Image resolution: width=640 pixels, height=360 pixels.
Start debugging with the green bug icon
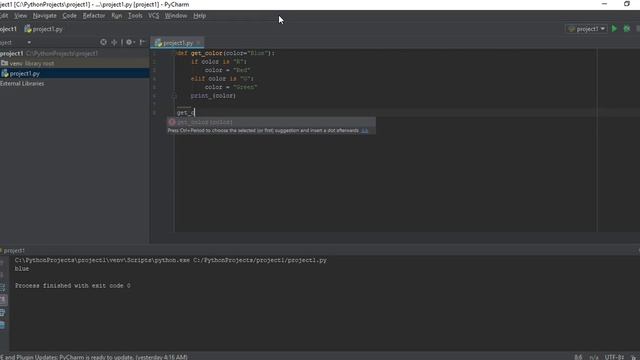pyautogui.click(x=627, y=29)
